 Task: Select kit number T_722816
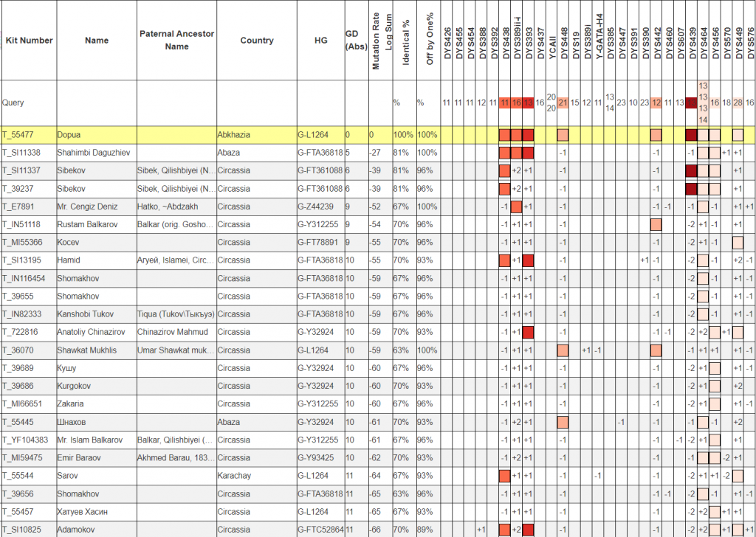click(20, 332)
